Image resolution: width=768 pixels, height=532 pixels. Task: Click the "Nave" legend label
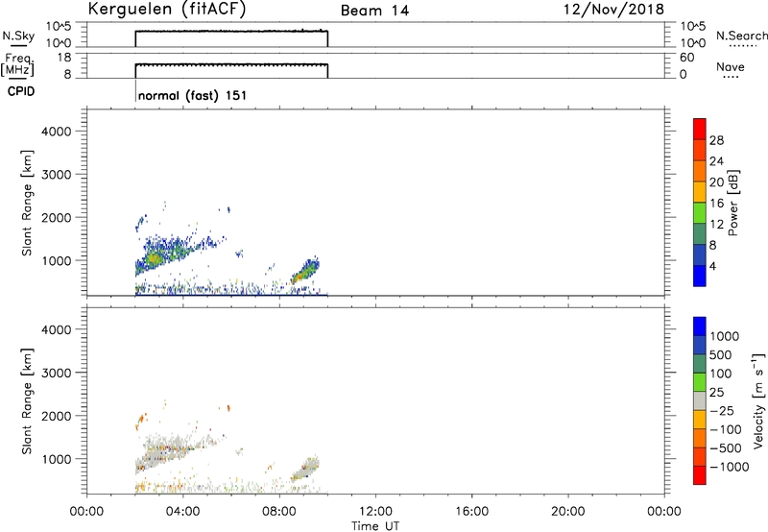pos(731,67)
